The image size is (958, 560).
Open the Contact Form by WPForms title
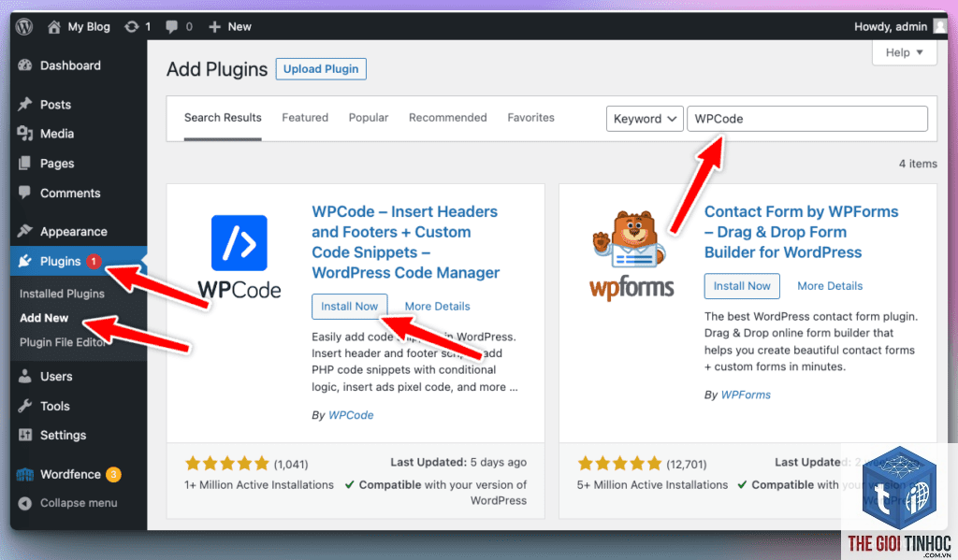(x=801, y=232)
